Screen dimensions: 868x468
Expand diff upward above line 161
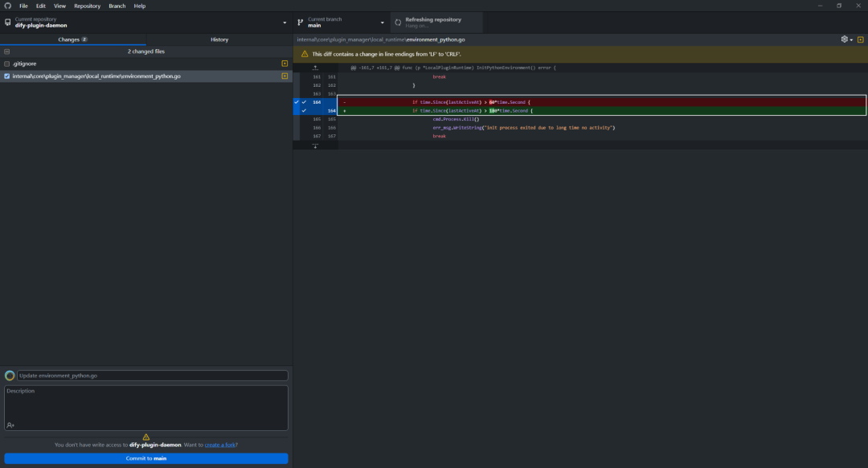pyautogui.click(x=316, y=68)
